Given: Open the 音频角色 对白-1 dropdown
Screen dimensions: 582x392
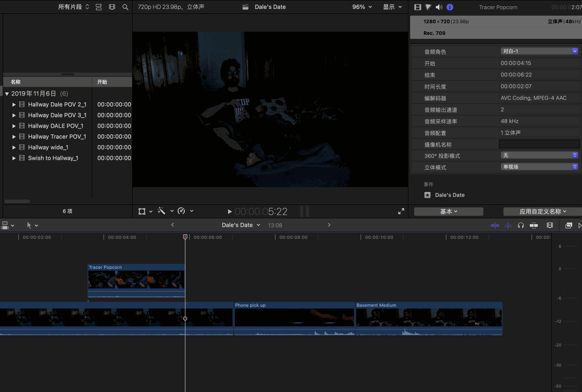Looking at the screenshot, I should click(540, 51).
